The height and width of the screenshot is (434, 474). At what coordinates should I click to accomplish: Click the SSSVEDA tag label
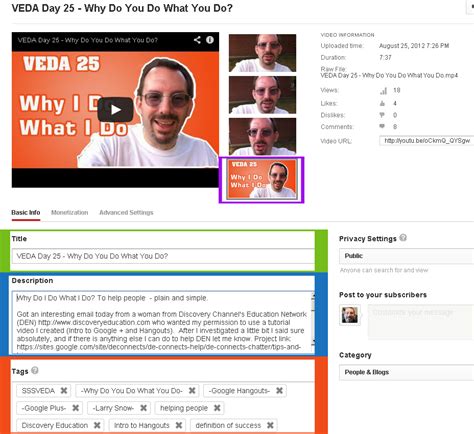click(38, 391)
